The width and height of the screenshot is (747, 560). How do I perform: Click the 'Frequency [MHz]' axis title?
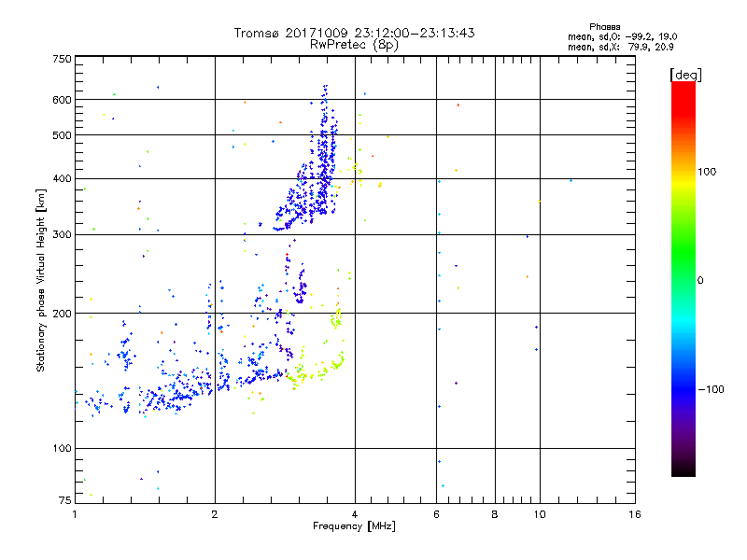tap(354, 526)
